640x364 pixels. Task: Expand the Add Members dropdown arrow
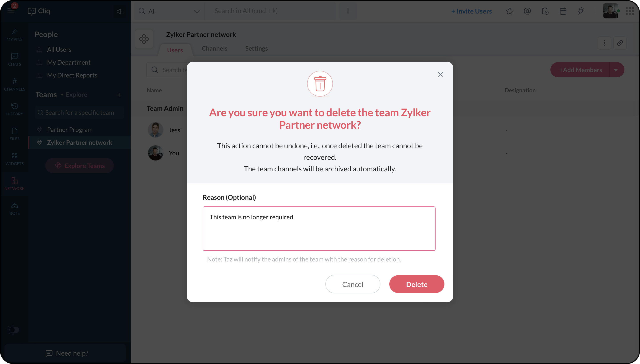coord(616,70)
